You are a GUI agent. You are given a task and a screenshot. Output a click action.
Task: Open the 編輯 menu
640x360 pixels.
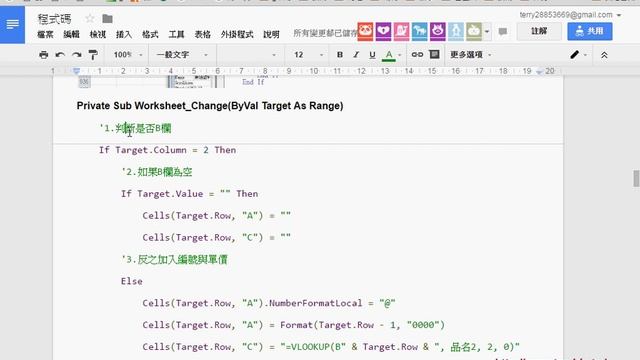[71, 35]
